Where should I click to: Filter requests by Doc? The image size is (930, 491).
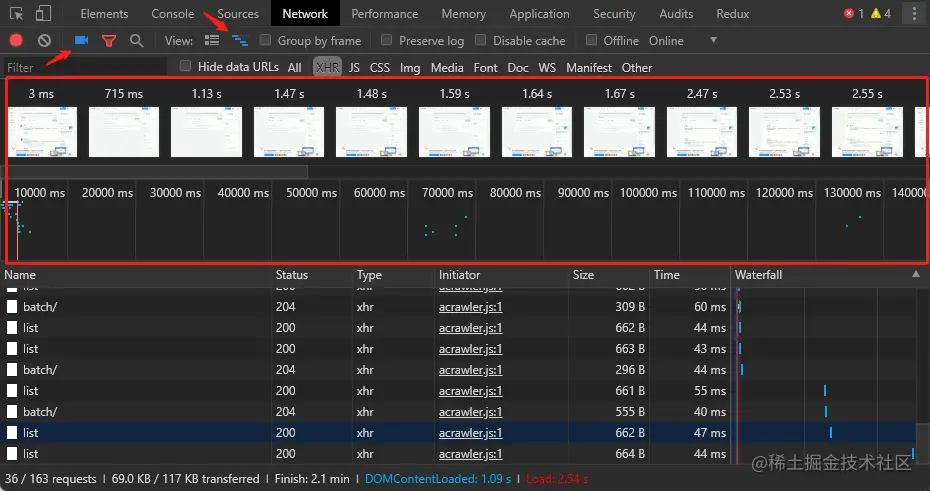point(518,68)
